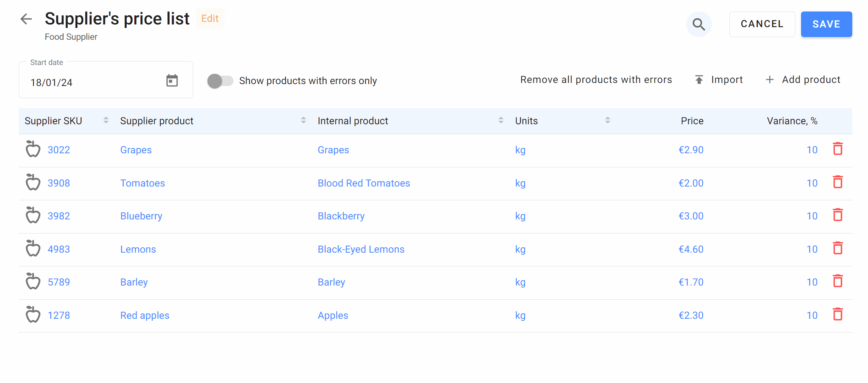868x383 pixels.
Task: Click the product icon beside SKU 5789
Action: tap(33, 282)
